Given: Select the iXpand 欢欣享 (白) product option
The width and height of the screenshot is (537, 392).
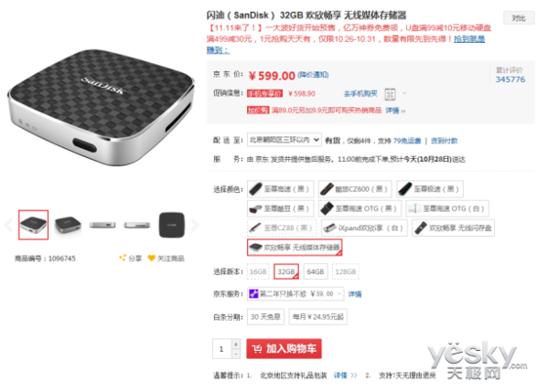Looking at the screenshot, I should coord(364,228).
